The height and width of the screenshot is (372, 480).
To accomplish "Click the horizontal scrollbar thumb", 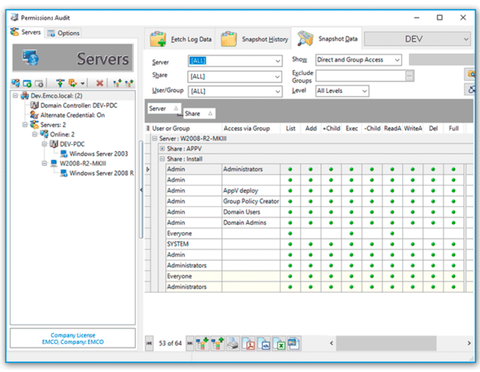I will [x=386, y=343].
